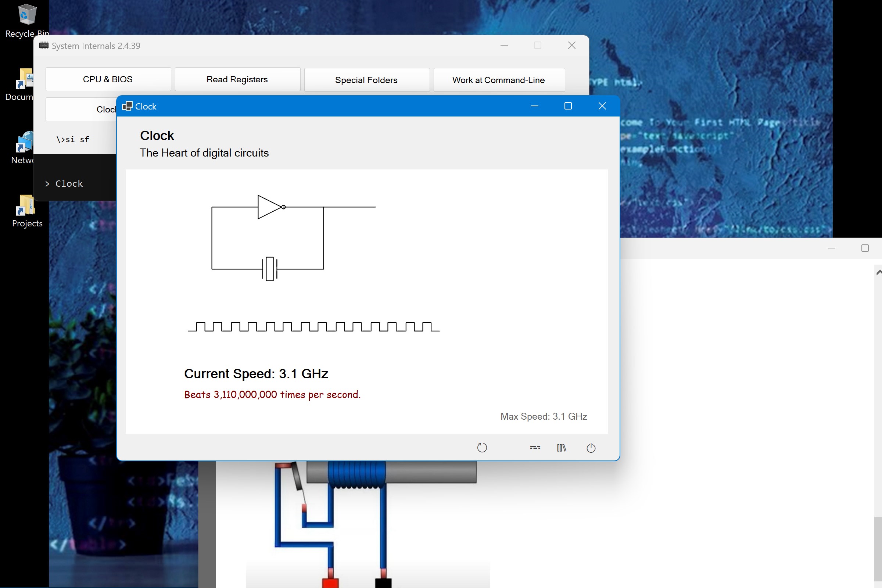Maximize the Clock window
882x588 pixels.
coord(568,106)
